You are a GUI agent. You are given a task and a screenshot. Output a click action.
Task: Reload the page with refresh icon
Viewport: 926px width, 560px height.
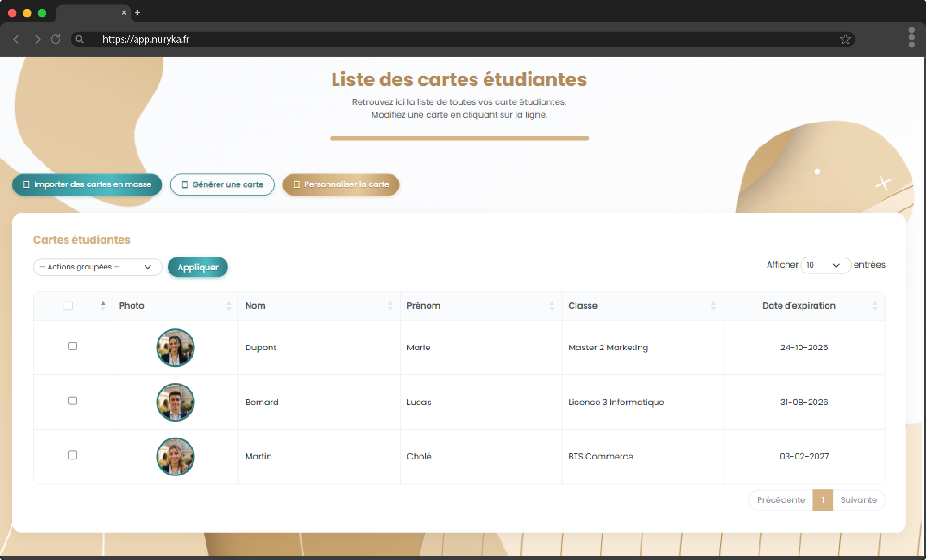56,39
